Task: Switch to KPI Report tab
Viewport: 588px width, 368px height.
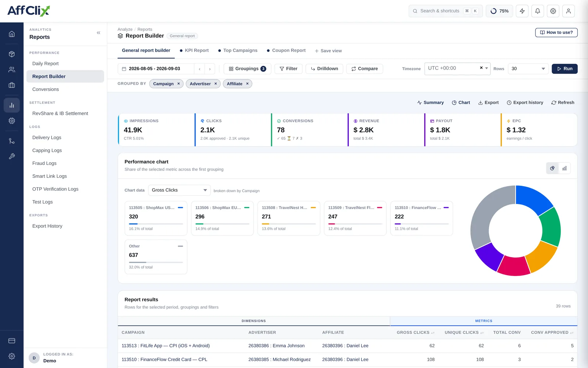Action: [194, 50]
